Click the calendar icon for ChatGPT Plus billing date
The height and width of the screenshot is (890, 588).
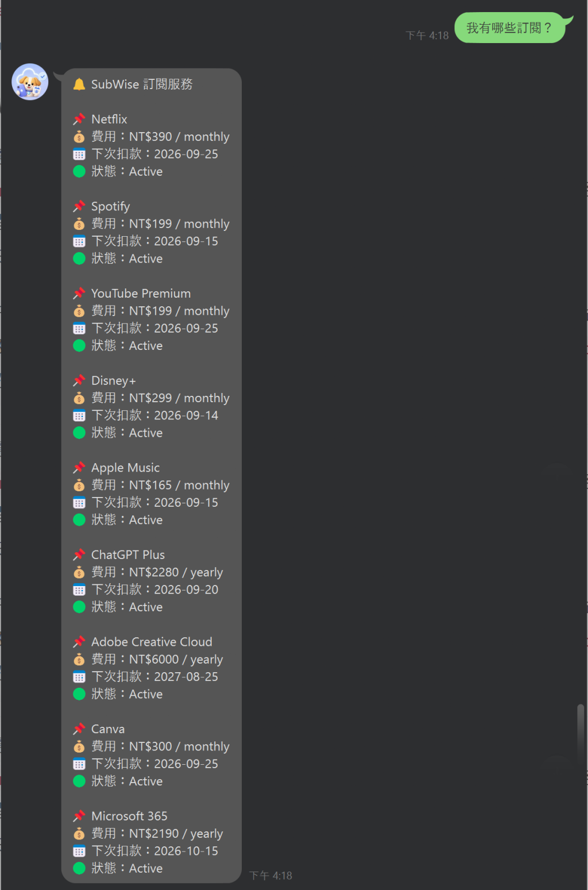[x=79, y=590]
